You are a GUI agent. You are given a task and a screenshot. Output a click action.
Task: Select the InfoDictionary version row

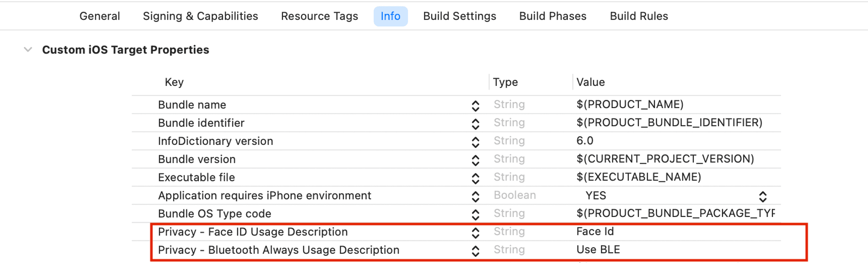216,141
